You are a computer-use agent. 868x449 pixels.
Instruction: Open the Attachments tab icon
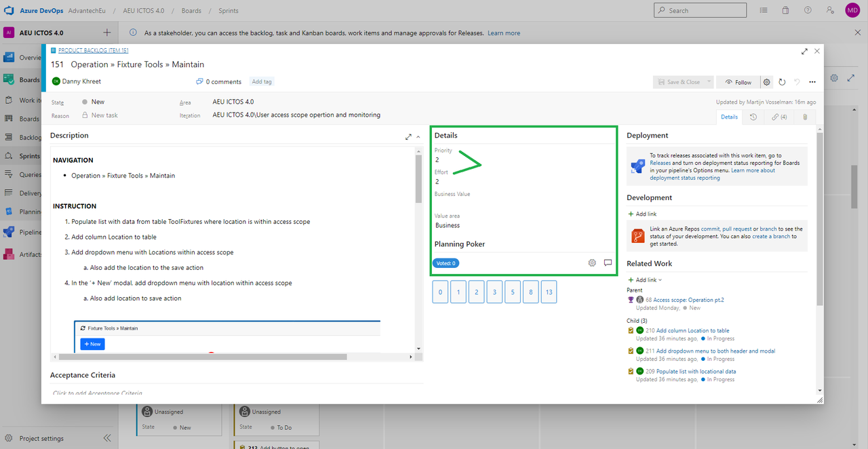click(x=805, y=117)
